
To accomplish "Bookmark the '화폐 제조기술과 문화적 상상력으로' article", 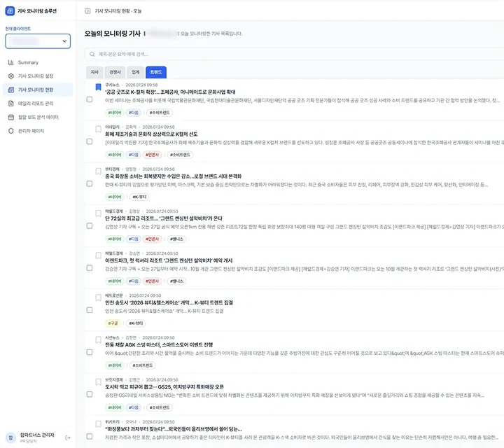I will (x=99, y=129).
